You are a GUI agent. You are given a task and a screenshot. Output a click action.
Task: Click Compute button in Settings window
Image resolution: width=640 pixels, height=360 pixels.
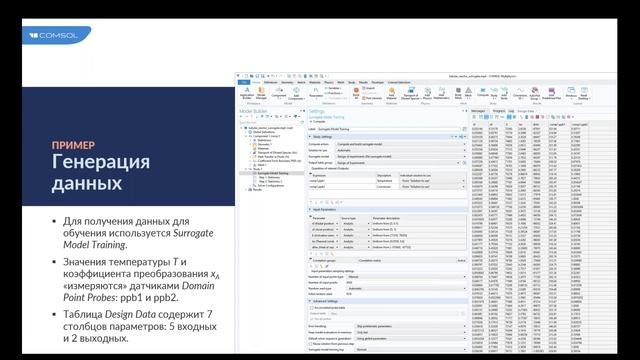(x=317, y=122)
